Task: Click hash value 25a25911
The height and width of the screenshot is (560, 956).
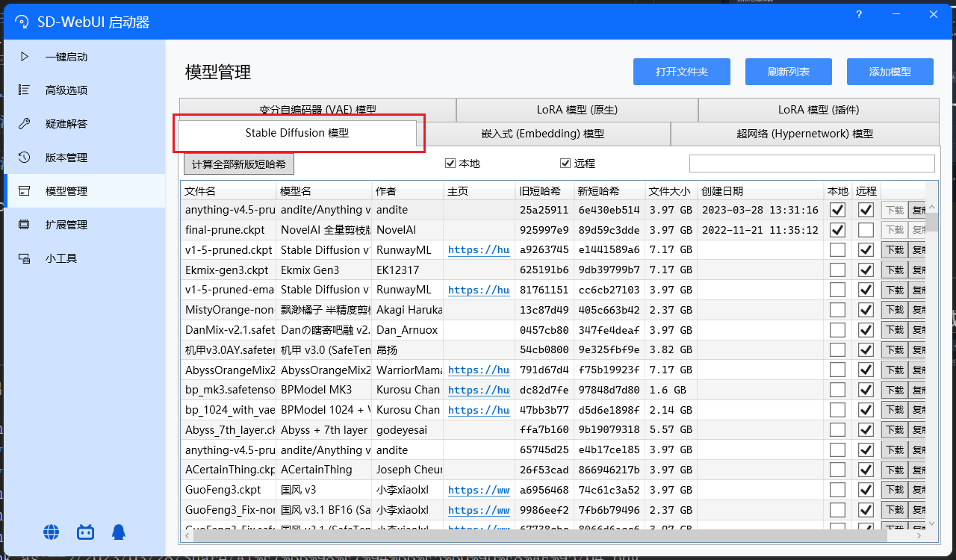Action: (x=544, y=211)
